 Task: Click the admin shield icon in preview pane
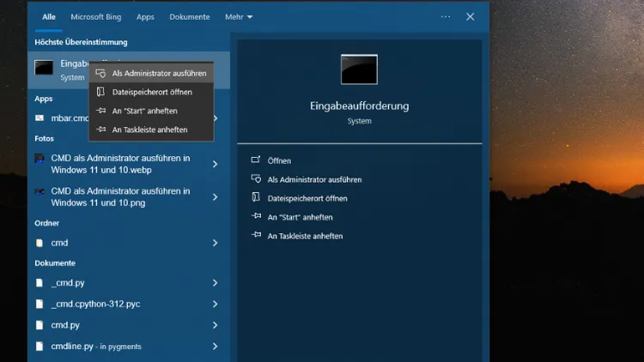pyautogui.click(x=256, y=178)
